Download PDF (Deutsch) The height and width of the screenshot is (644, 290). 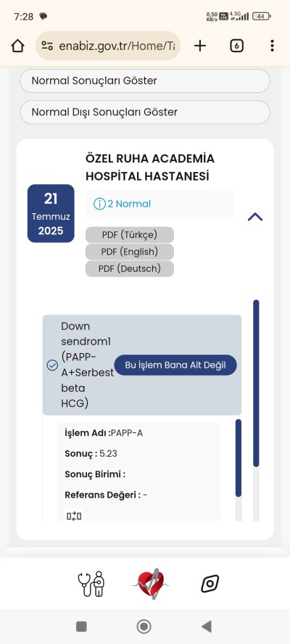coord(130,269)
